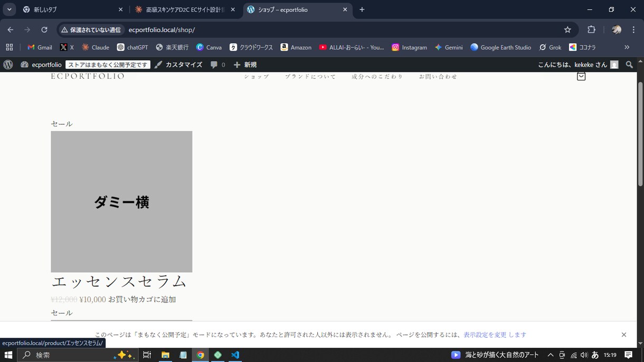Click the taskbar 検索 search box
The image size is (644, 362).
tap(78, 355)
